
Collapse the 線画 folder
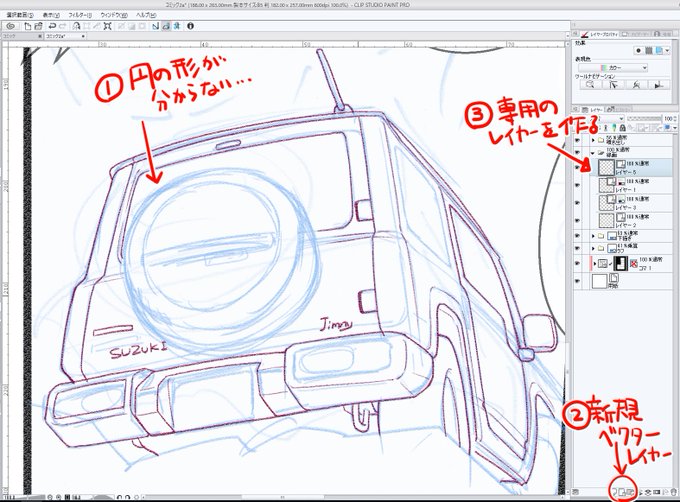pyautogui.click(x=593, y=153)
